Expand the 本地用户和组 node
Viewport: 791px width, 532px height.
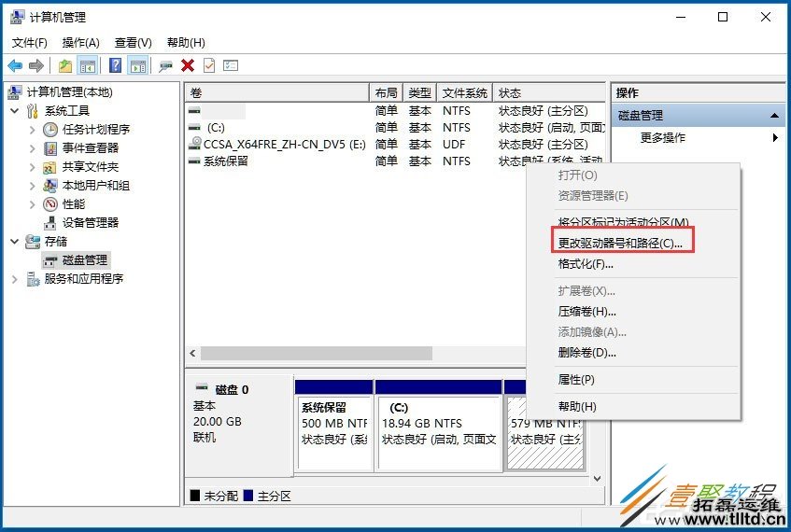click(33, 186)
